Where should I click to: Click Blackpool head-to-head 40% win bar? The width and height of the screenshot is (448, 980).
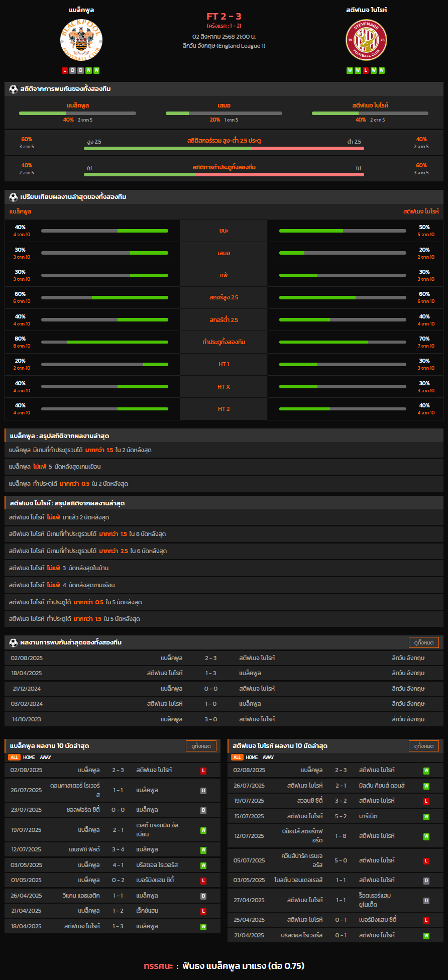77,113
